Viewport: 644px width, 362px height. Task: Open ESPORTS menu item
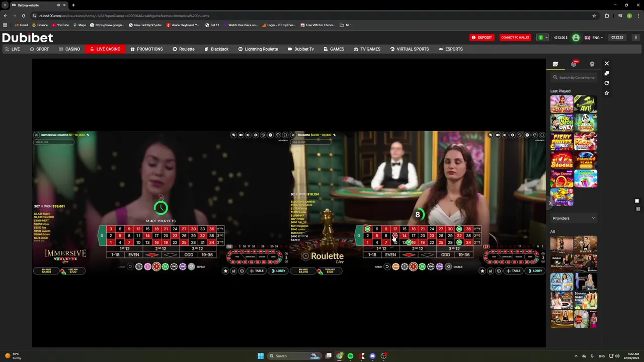click(x=451, y=49)
